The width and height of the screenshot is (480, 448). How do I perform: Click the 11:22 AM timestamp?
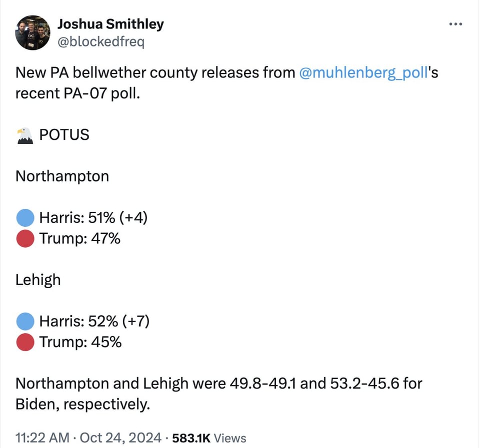42,438
